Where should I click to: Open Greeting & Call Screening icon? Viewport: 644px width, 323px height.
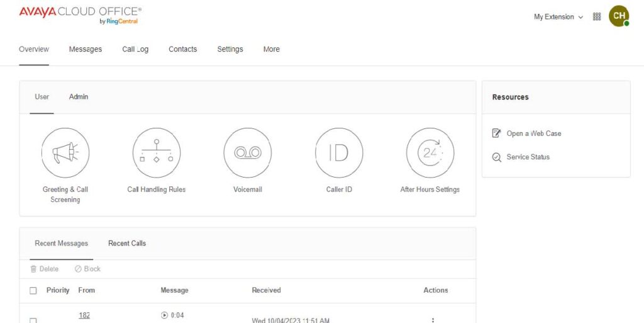coord(65,153)
